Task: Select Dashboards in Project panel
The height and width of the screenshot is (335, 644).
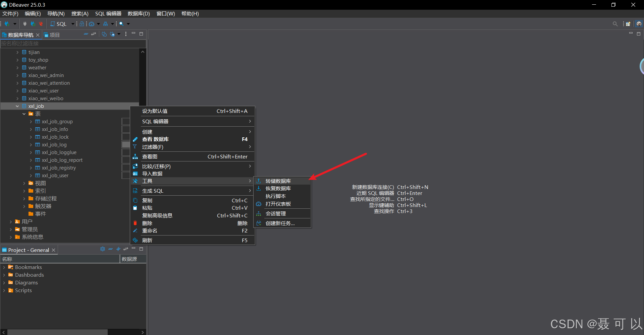Action: click(x=30, y=275)
